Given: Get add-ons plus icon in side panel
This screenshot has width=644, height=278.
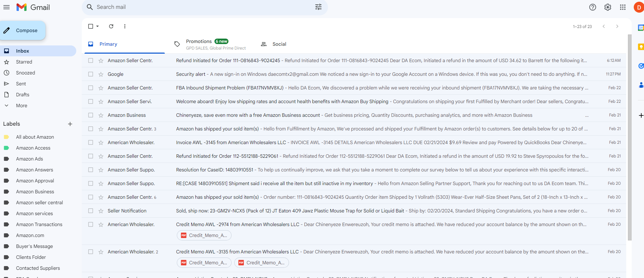Looking at the screenshot, I should (x=641, y=116).
